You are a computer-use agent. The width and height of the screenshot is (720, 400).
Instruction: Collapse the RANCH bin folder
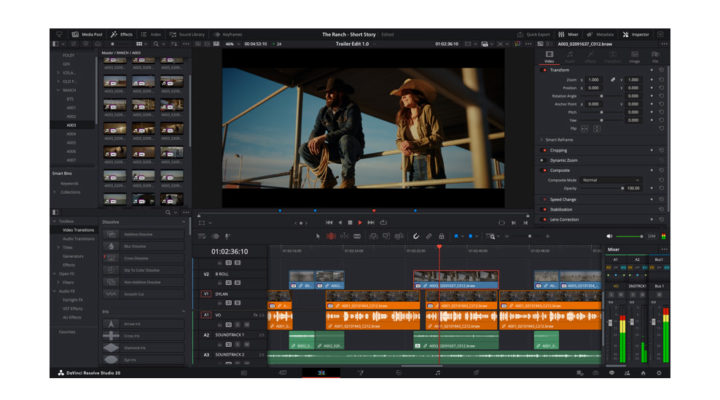(x=59, y=90)
